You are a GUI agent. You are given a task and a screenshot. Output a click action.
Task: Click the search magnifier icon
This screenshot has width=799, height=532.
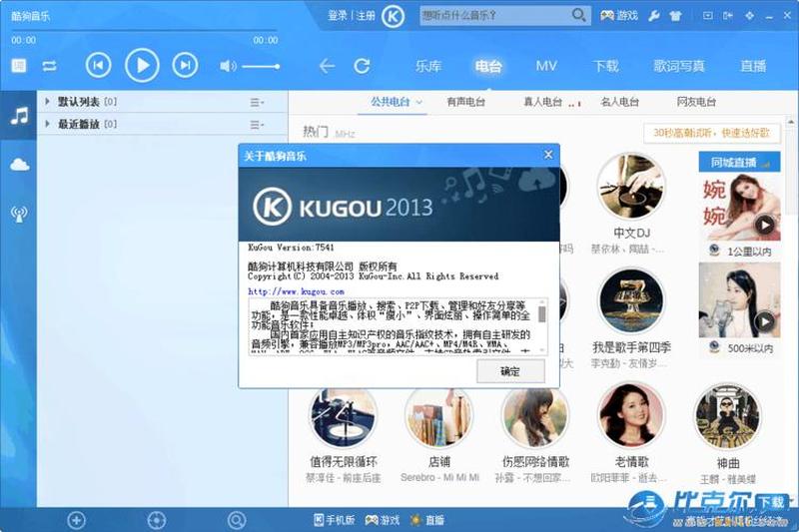pos(578,15)
